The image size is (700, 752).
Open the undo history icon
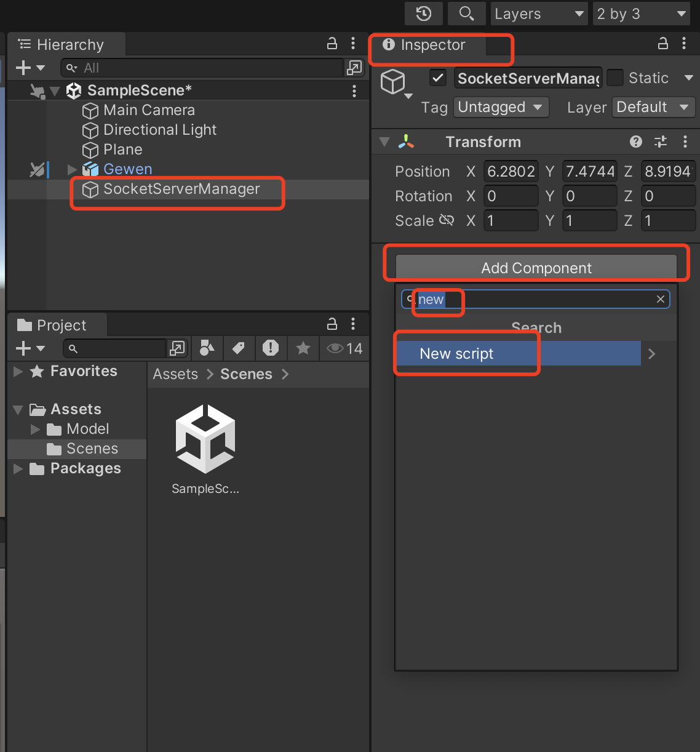coord(423,14)
